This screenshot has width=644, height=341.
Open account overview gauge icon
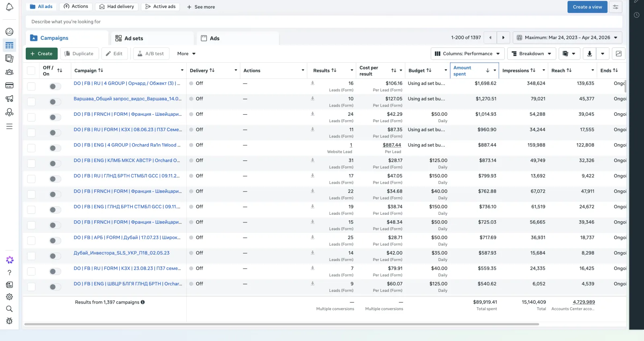tap(9, 32)
